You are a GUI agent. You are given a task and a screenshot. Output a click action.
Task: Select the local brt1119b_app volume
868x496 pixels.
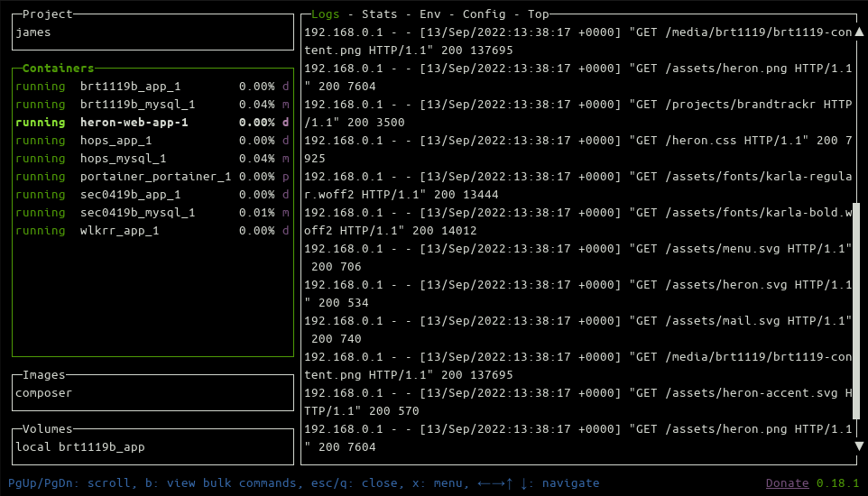(80, 446)
